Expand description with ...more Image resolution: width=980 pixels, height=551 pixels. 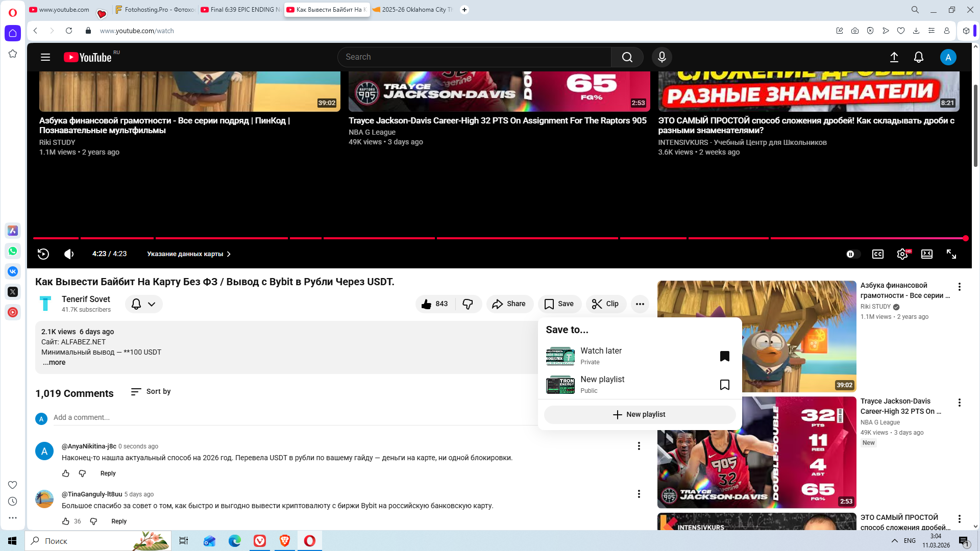tap(54, 362)
